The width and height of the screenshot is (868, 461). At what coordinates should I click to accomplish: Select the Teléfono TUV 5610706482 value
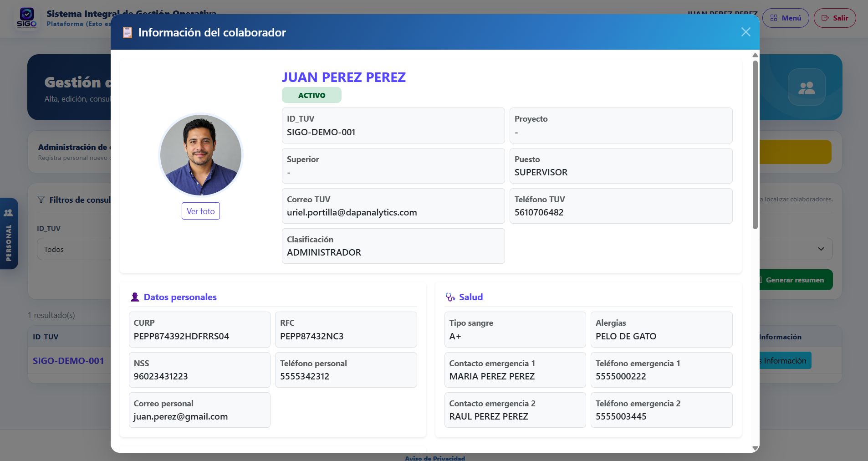click(539, 212)
